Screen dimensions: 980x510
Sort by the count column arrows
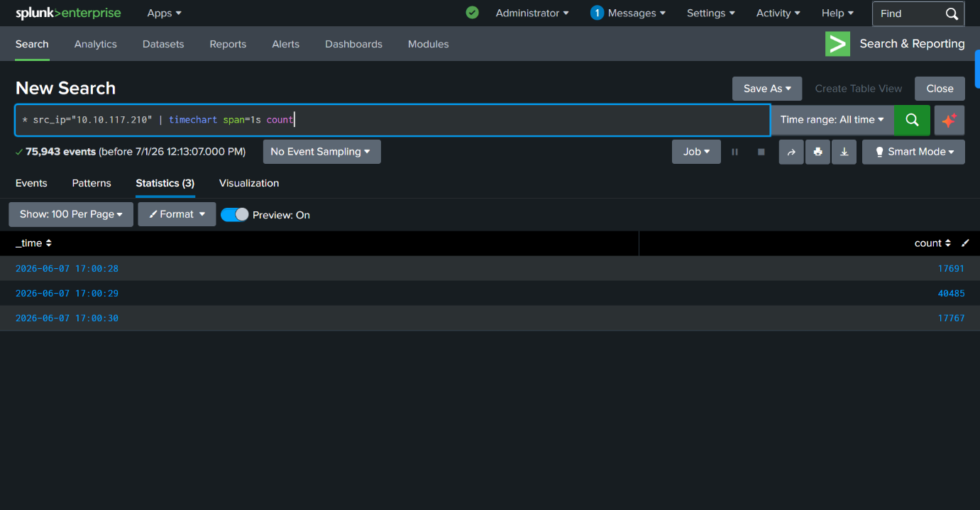947,243
